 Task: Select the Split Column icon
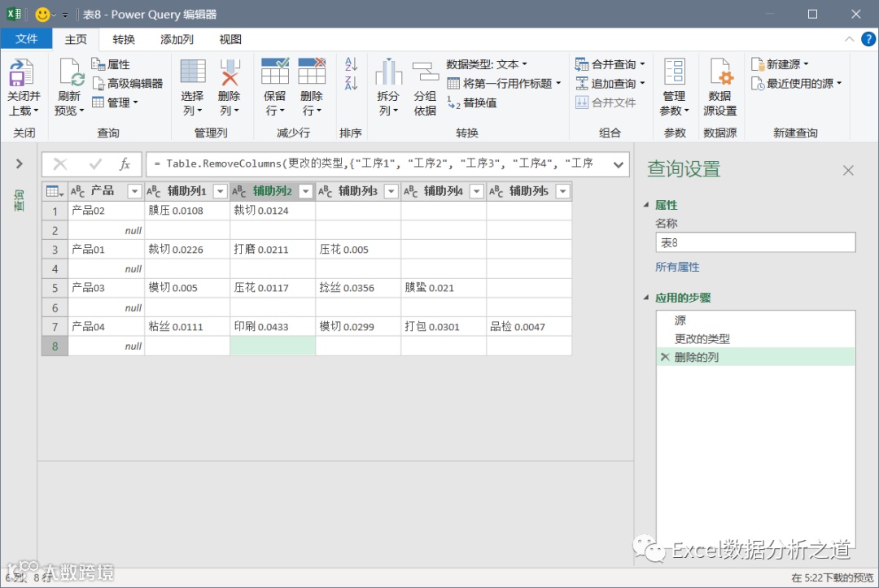[x=388, y=72]
